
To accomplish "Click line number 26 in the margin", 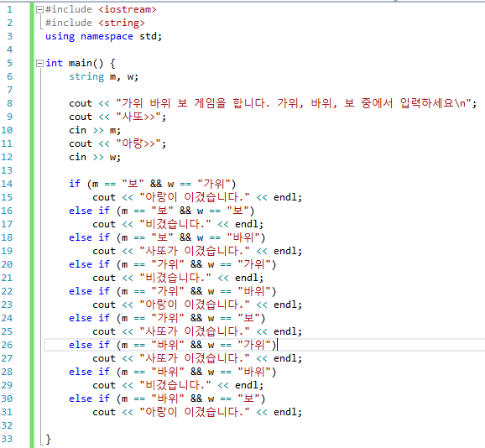I will point(7,345).
